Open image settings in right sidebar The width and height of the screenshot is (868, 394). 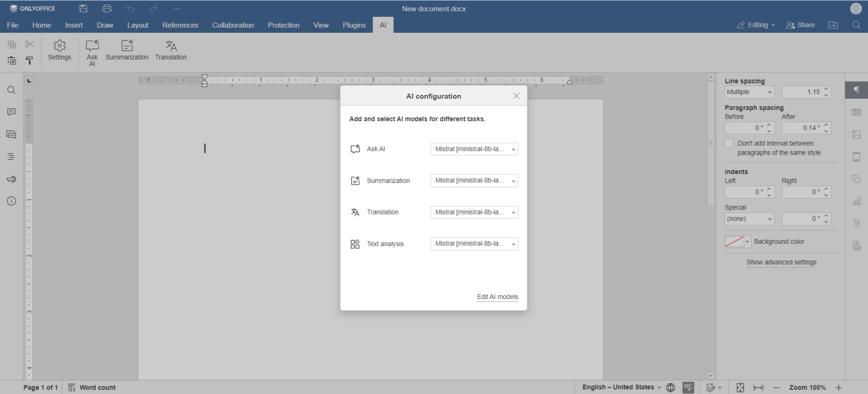tap(856, 134)
